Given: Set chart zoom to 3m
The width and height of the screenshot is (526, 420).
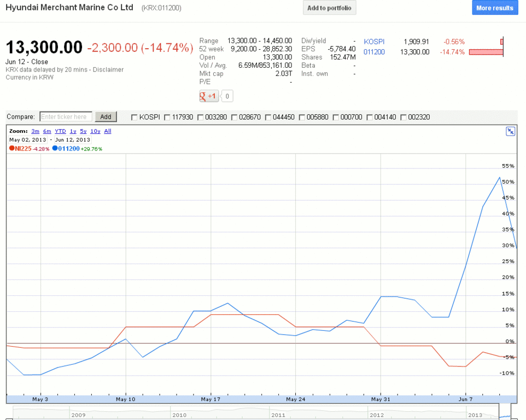Looking at the screenshot, I should coord(35,131).
